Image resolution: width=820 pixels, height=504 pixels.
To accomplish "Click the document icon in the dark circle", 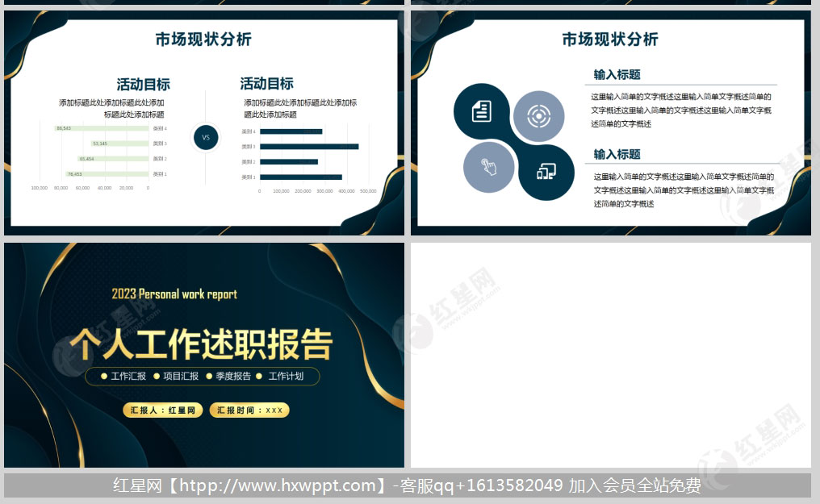I will tap(482, 111).
